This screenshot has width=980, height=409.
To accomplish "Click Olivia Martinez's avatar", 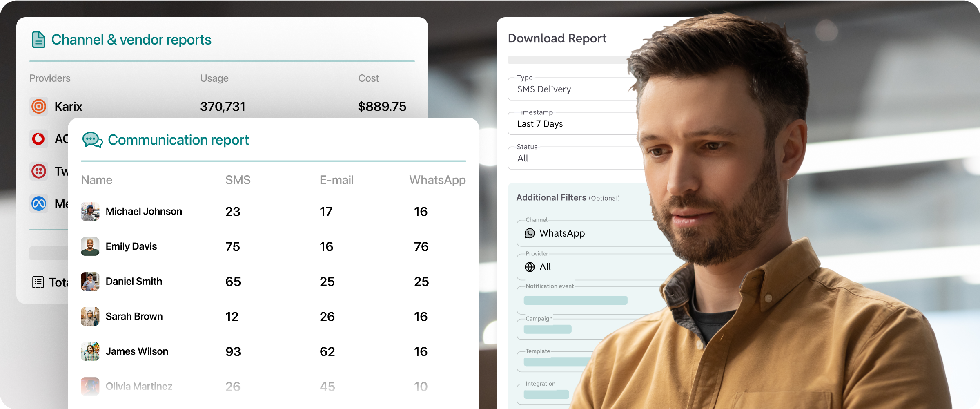I will coord(90,386).
